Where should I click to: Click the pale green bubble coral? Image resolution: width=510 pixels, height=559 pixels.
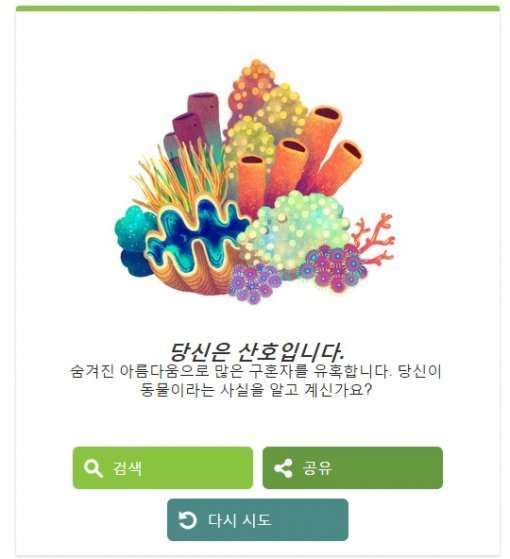292,228
